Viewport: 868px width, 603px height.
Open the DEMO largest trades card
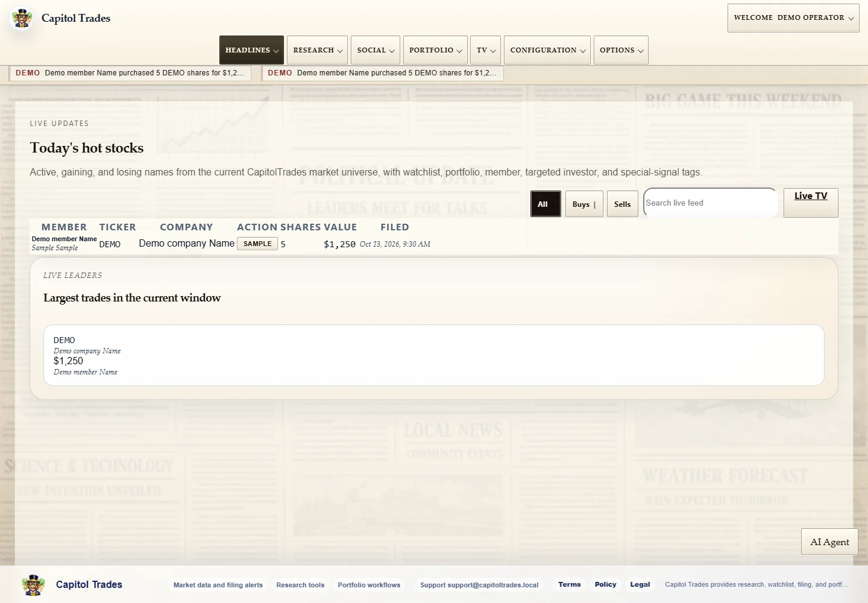[434, 355]
